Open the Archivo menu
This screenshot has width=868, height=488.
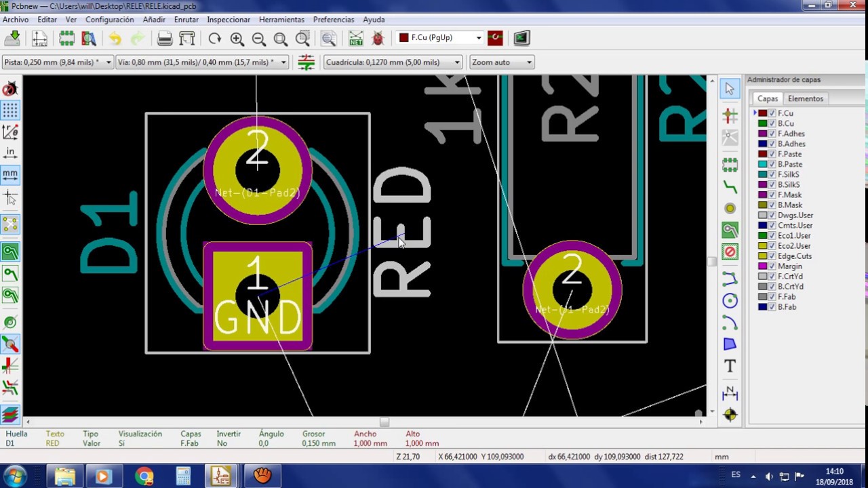click(16, 20)
